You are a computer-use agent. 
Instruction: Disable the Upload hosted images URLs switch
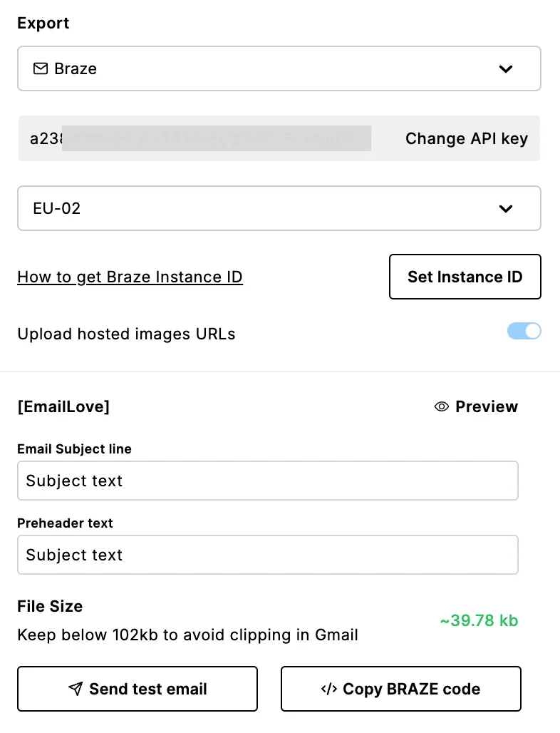pos(524,332)
